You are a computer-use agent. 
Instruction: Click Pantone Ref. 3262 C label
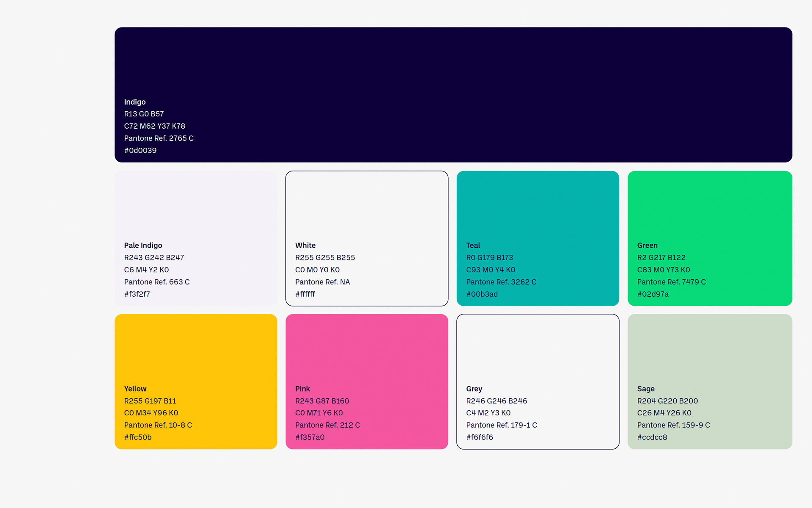[501, 282]
